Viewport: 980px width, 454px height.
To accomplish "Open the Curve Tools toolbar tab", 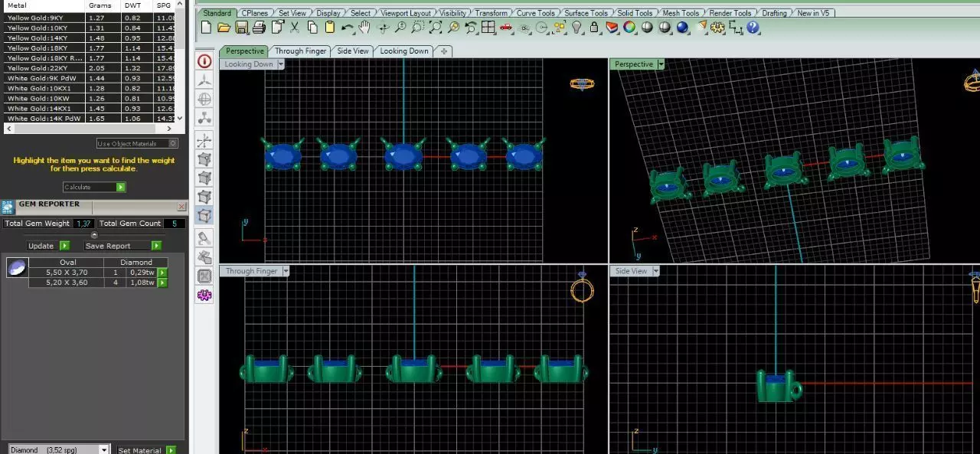I will [x=536, y=13].
